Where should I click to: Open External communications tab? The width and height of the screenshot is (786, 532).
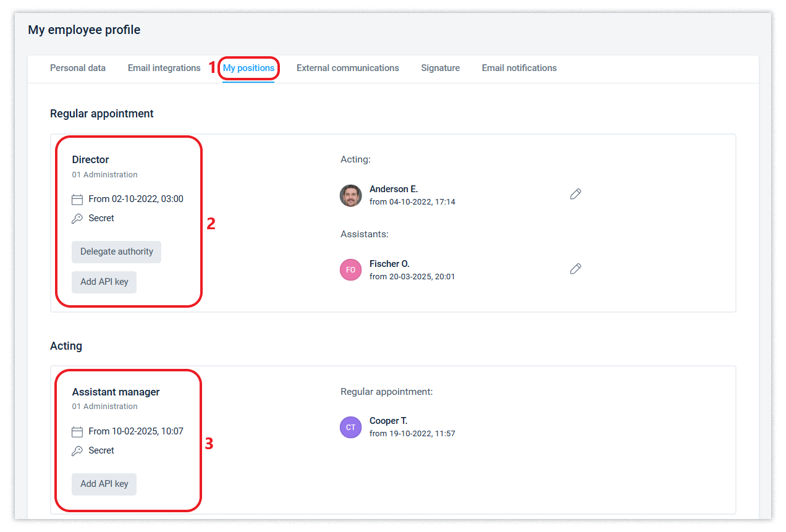[347, 68]
